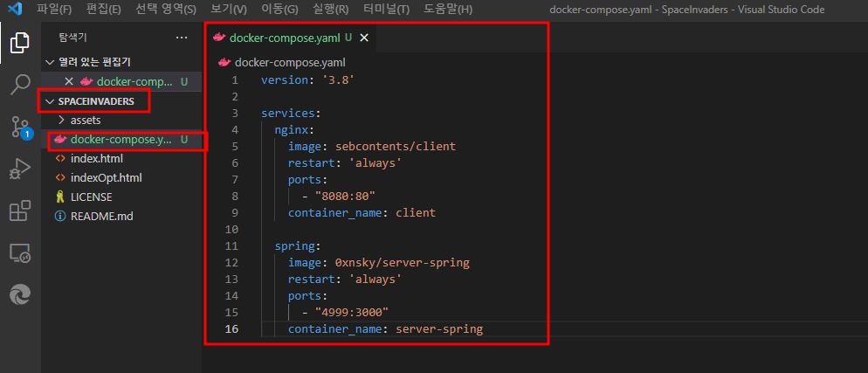Open the Explorer view in activity bar

coord(20,43)
